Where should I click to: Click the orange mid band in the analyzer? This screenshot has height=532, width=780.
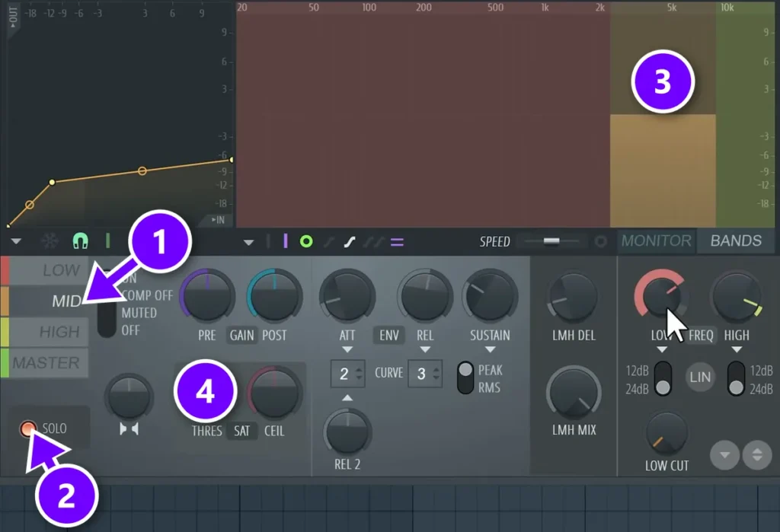click(663, 170)
